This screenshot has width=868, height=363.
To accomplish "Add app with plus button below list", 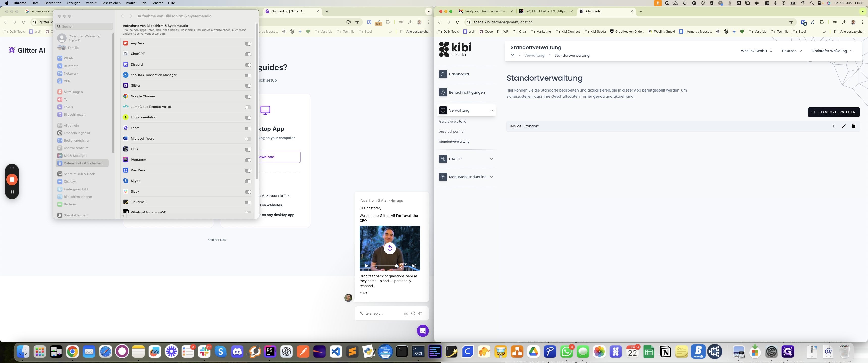I will point(123,216).
